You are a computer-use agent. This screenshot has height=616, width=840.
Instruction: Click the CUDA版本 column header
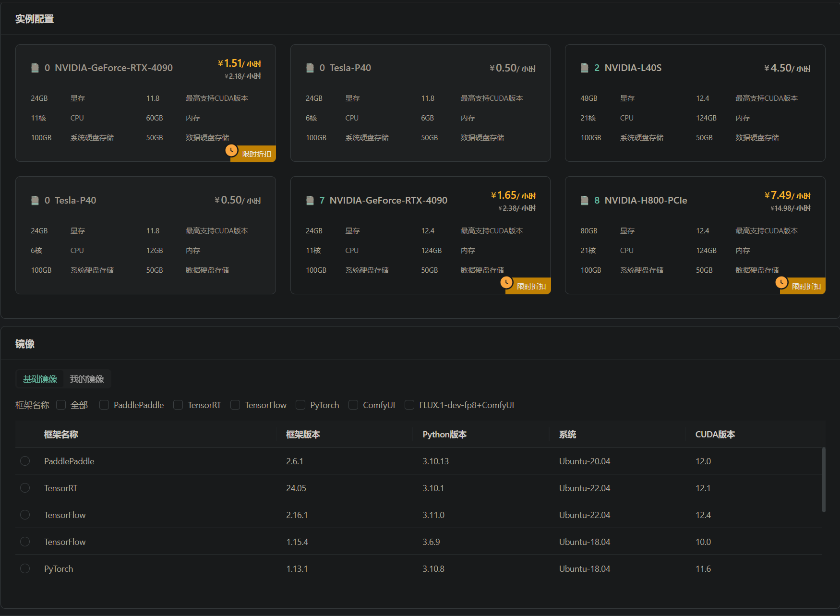715,435
